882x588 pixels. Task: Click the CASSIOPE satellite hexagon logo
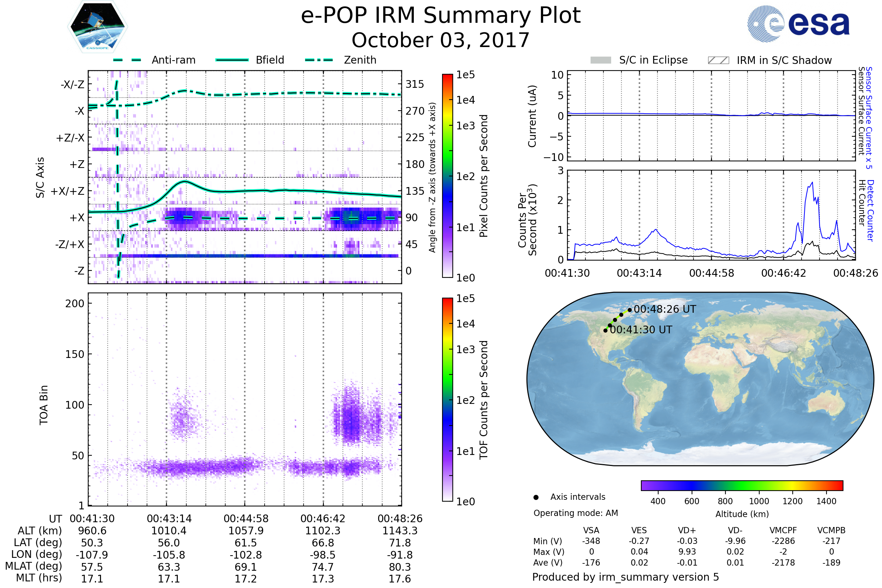point(97,27)
